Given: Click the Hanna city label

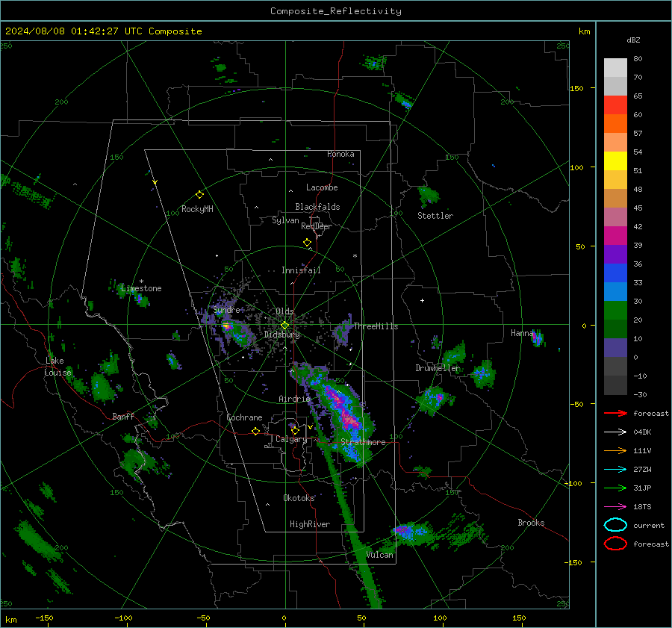Looking at the screenshot, I should (522, 333).
